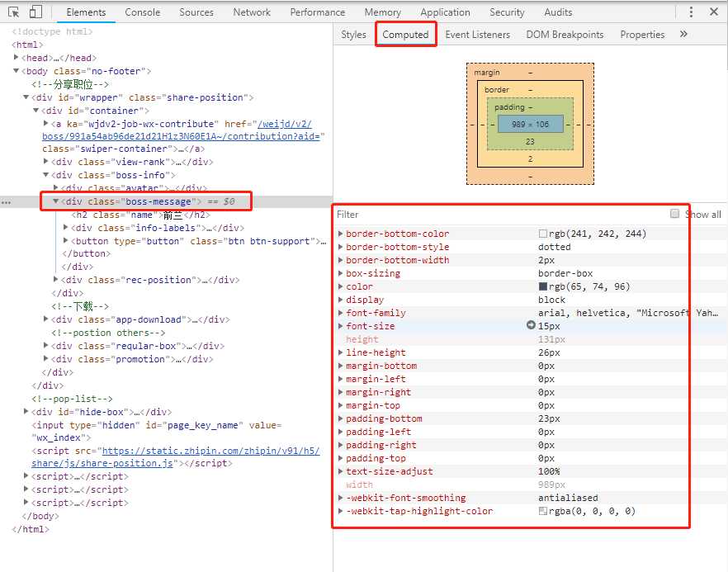Viewport: 728px width, 572px height.
Task: Open the DevTools three-dot customize menu
Action: point(691,12)
